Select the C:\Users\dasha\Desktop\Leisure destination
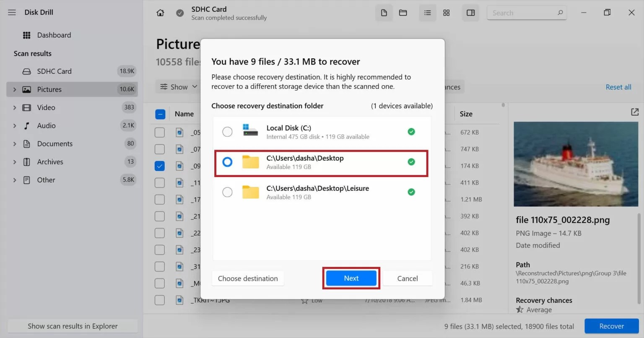The height and width of the screenshot is (338, 644). pyautogui.click(x=227, y=192)
